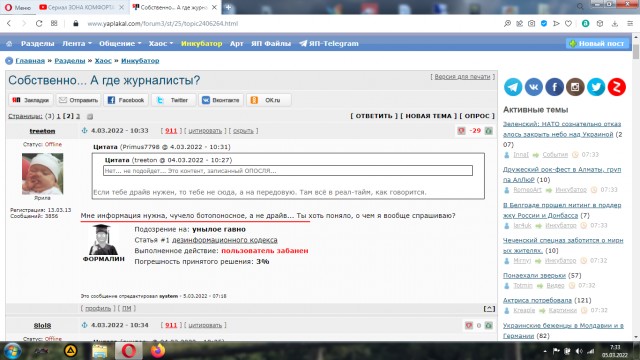640x360 pixels.
Task: Click the ОТВЕТИТЬ reply button
Action: click(373, 116)
